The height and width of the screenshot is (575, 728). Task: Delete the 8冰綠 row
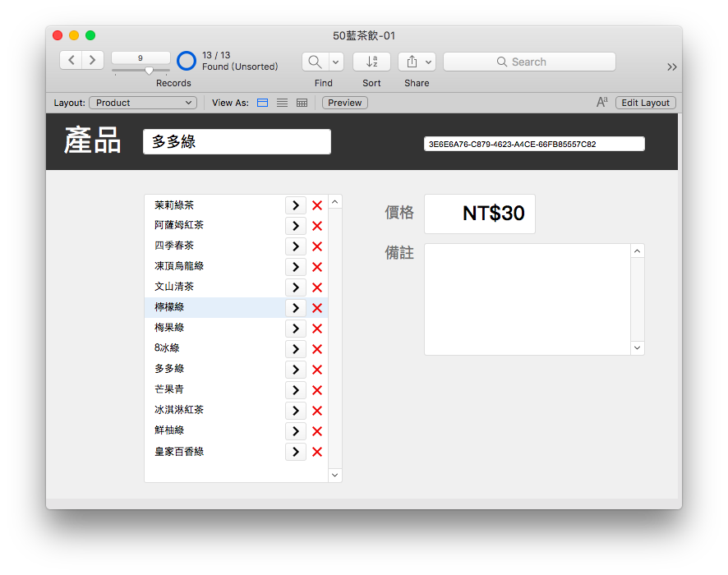point(317,349)
